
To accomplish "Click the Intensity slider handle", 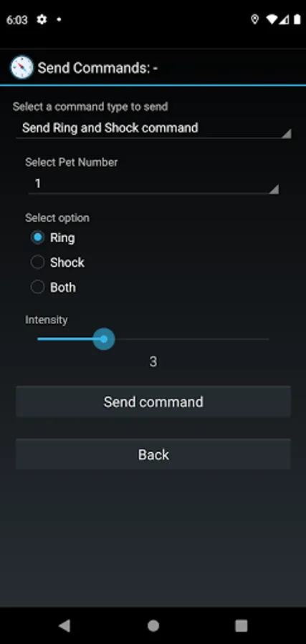I will [x=104, y=339].
